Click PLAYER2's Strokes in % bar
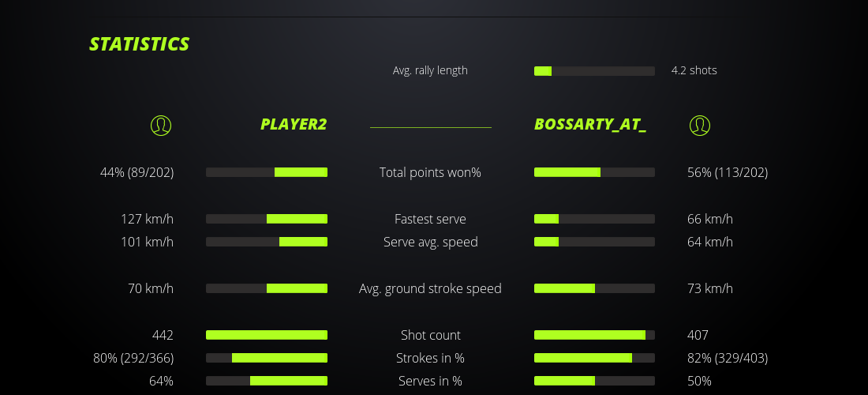The width and height of the screenshot is (868, 395). (267, 358)
